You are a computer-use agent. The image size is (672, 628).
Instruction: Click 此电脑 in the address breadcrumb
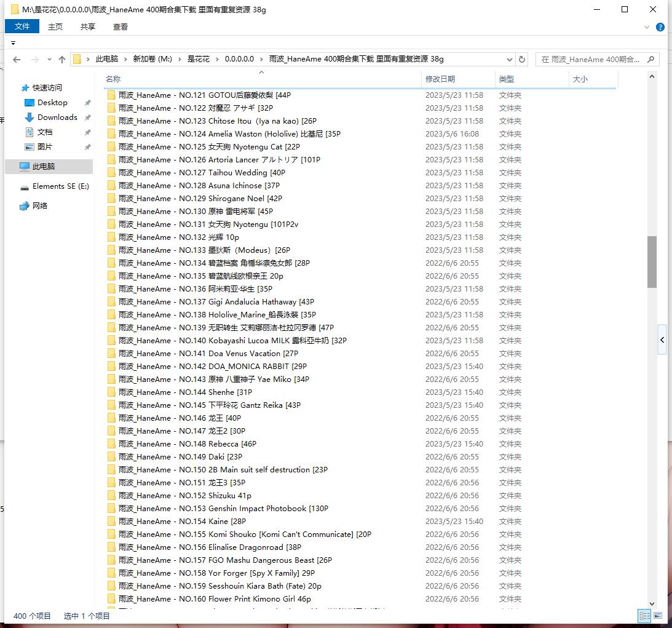pyautogui.click(x=107, y=59)
